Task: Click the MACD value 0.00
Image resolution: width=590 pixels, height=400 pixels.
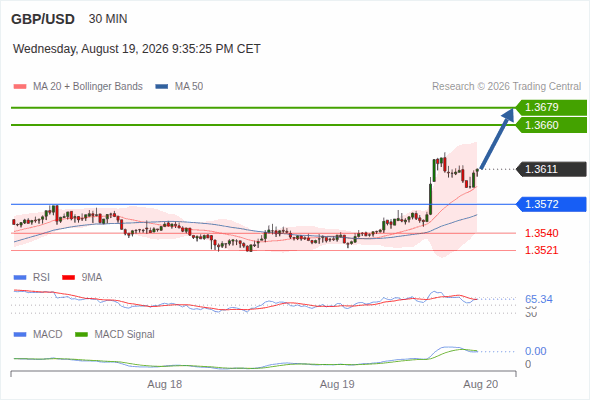Action: click(x=536, y=351)
